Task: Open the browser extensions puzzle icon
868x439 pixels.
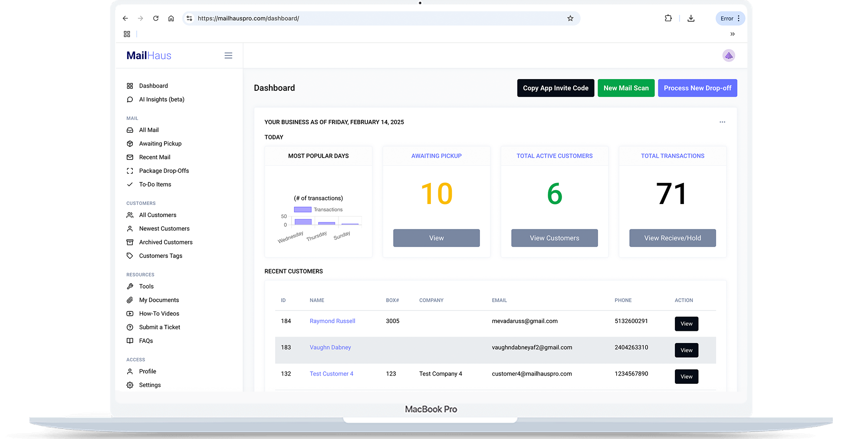Action: [668, 18]
